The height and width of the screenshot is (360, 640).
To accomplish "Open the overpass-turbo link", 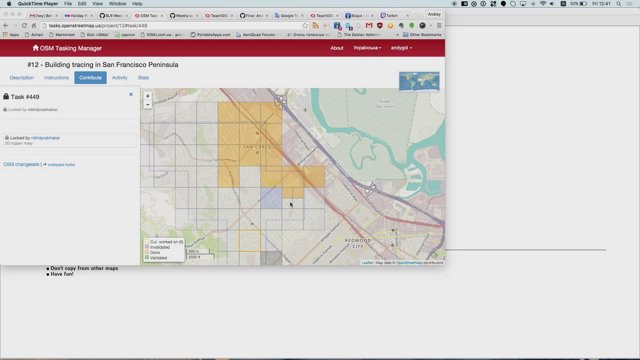I will click(61, 165).
